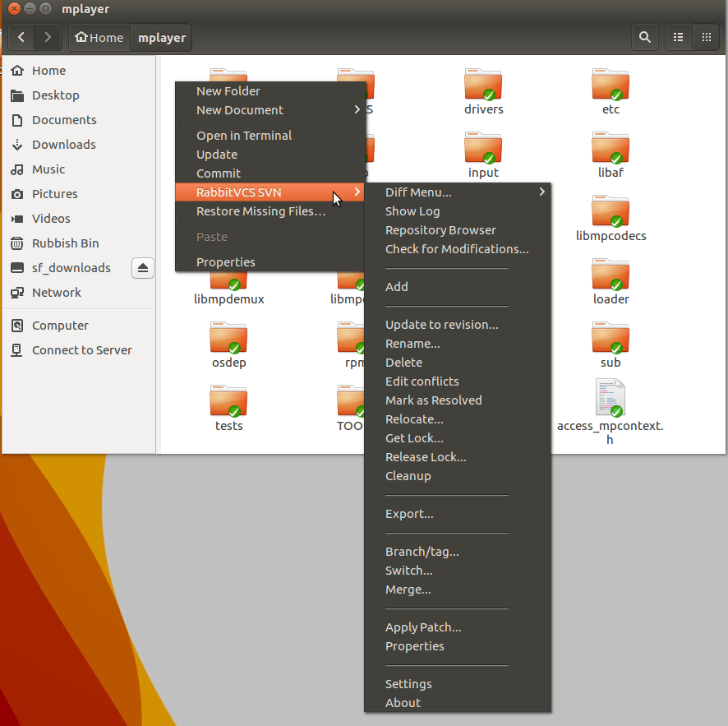This screenshot has width=728, height=726.
Task: Choose Delete in SVN submenu
Action: pos(458,363)
